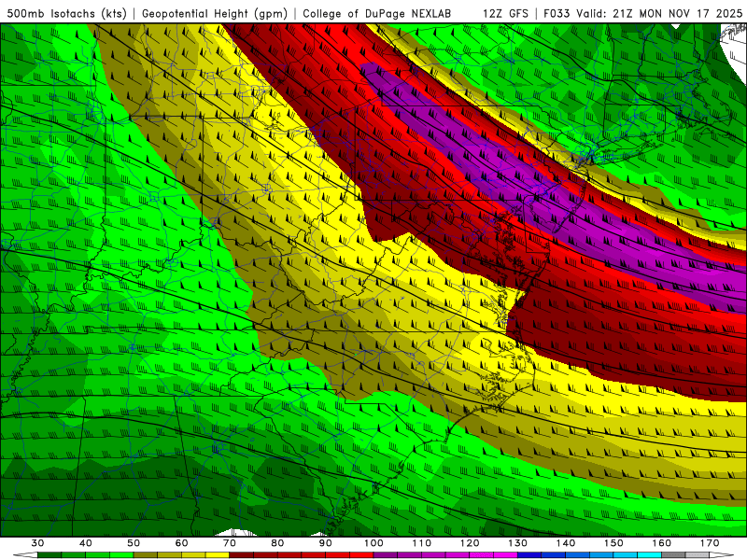Select the darkest green 30–35 kt legend swatch
The height and width of the screenshot is (560, 747).
[x=49, y=555]
